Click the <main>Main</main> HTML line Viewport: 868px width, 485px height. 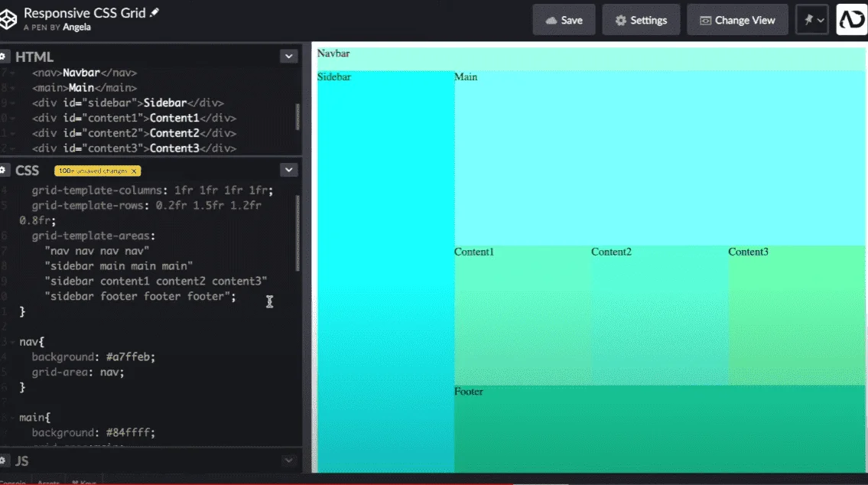coord(84,87)
